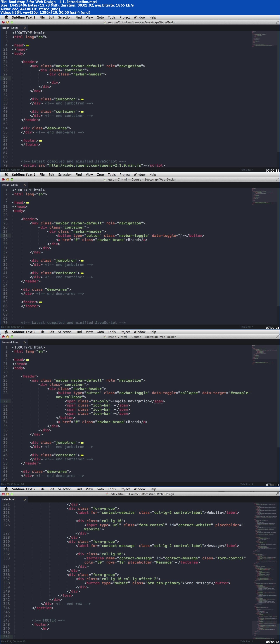This screenshot has height=644, width=280.
Task: Open Selection menu in the 00:00:24 frame
Action: [65, 174]
